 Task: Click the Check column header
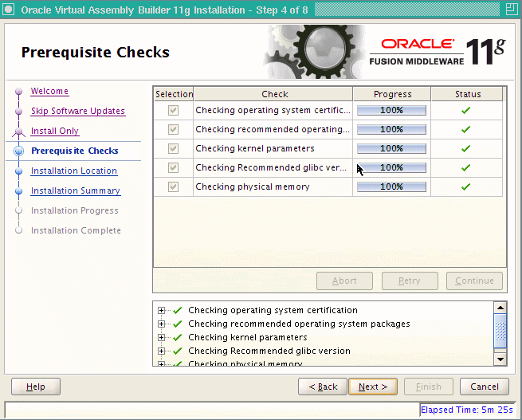[x=273, y=94]
